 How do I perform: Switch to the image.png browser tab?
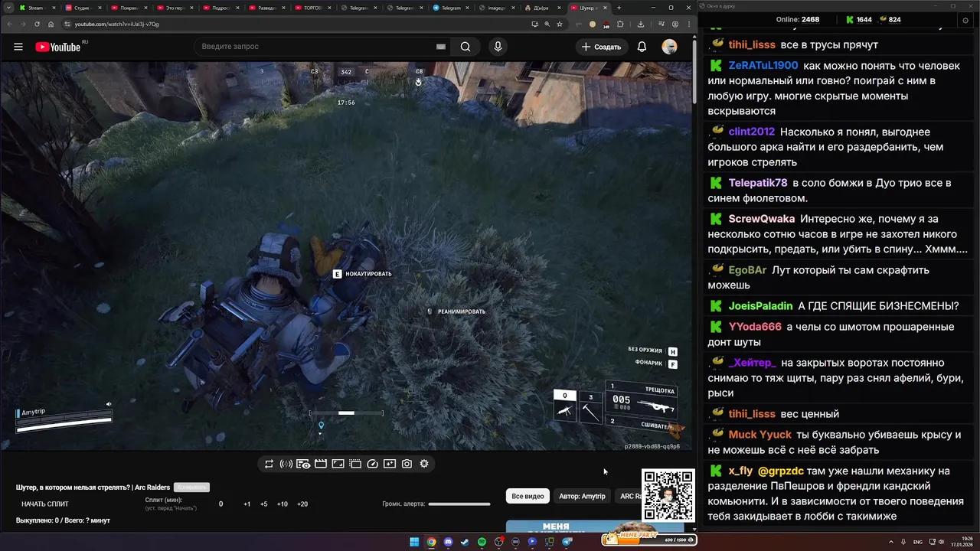495,8
